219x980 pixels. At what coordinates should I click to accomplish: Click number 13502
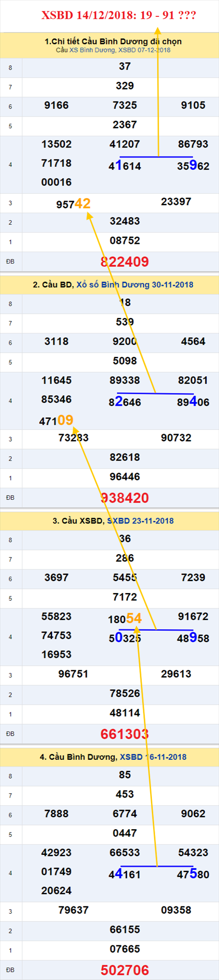point(57,144)
